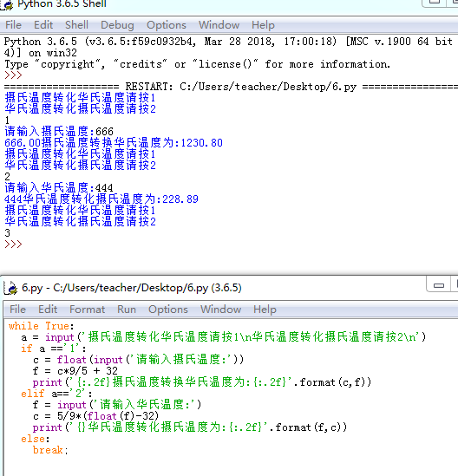Open Help menu in 6.py editor window
458x476 pixels.
[265, 310]
